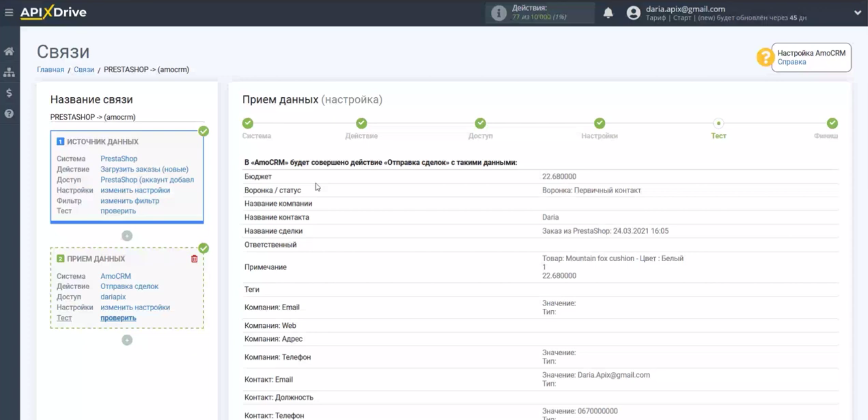Click the ПРИЕМ ДАННЫХ header
The width and height of the screenshot is (868, 420).
96,259
